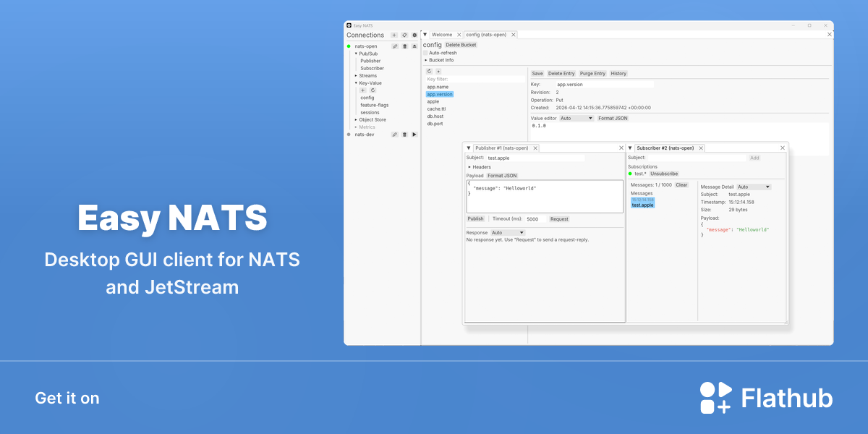
Task: Toggle the Auto-refresh checkbox
Action: click(x=425, y=53)
